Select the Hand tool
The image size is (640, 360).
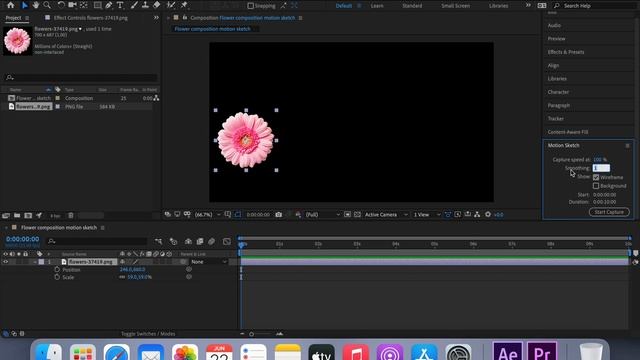pyautogui.click(x=36, y=5)
